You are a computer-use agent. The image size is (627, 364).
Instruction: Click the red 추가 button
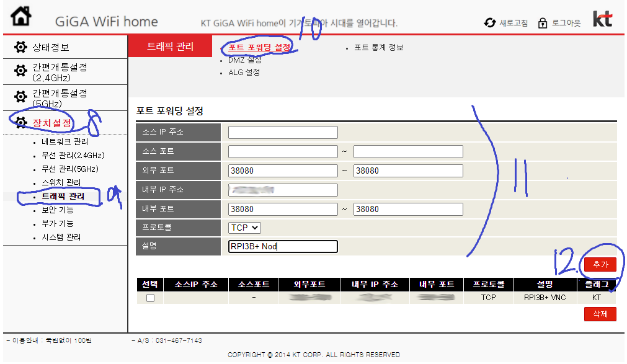(600, 264)
